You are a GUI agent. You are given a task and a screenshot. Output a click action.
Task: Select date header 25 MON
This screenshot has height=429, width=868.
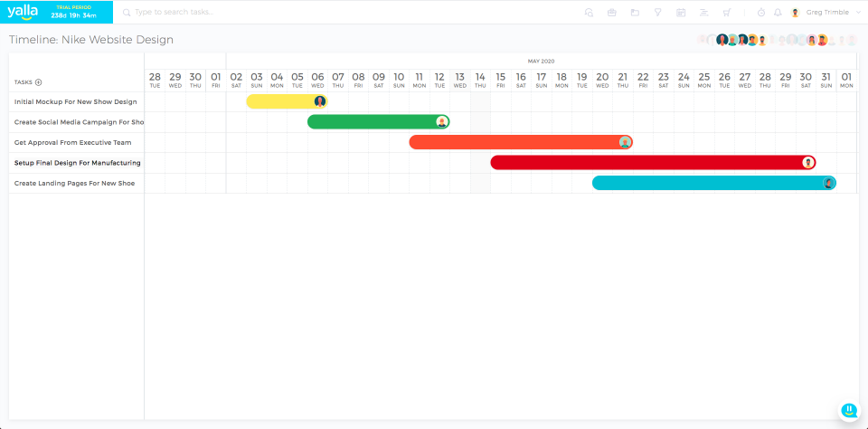[704, 80]
